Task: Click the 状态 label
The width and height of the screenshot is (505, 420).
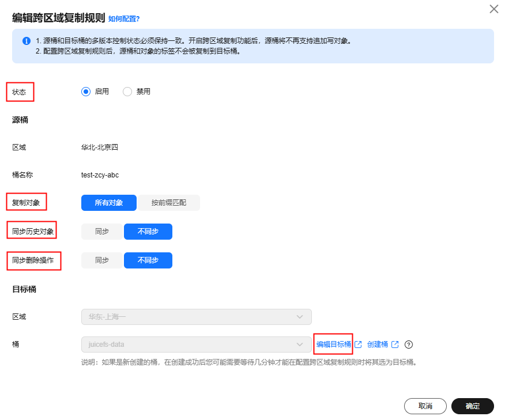Action: [x=19, y=92]
